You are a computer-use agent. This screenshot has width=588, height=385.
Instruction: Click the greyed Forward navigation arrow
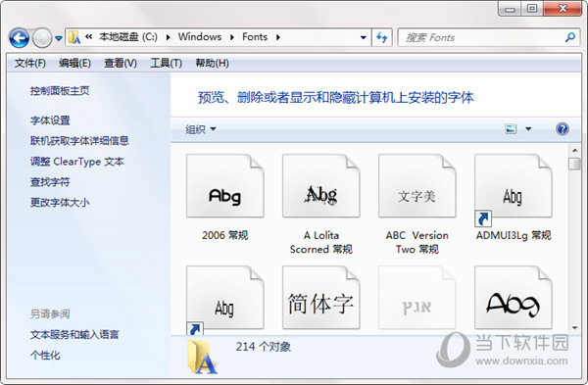point(41,38)
